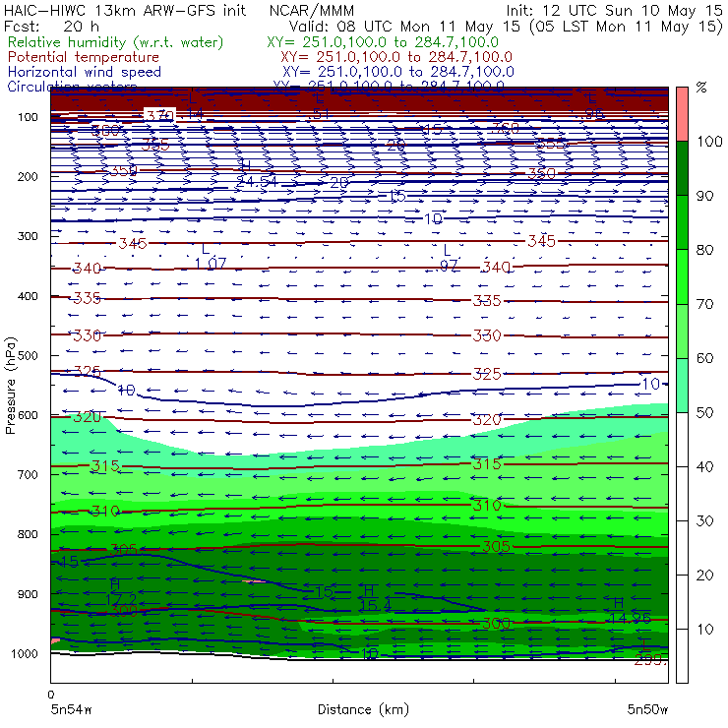Click the pink above-100% color bar swatch
Viewport: 728px width, 728px height.
click(682, 114)
